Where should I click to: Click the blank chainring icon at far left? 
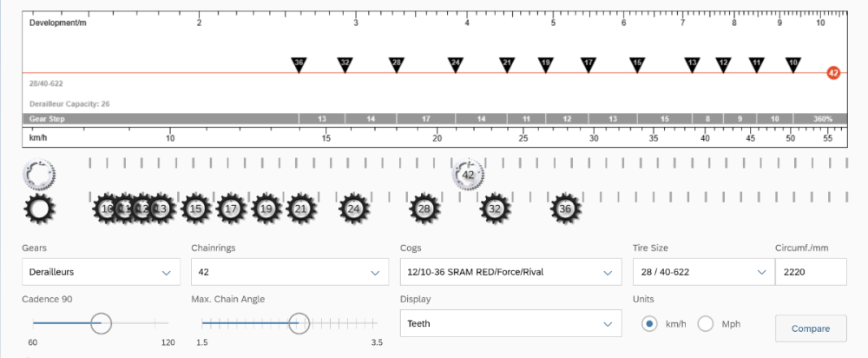tap(38, 176)
